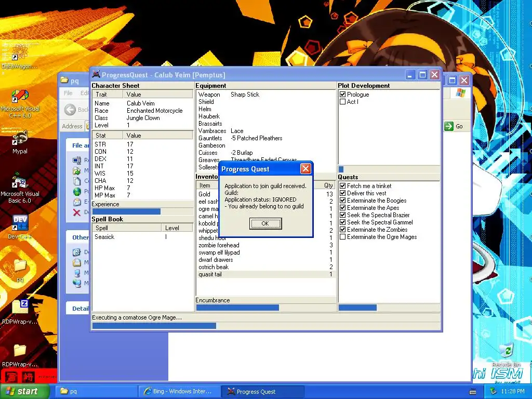The width and height of the screenshot is (532, 399).
Task: Click the e-mail envelope task icon
Action: pyautogui.click(x=77, y=202)
